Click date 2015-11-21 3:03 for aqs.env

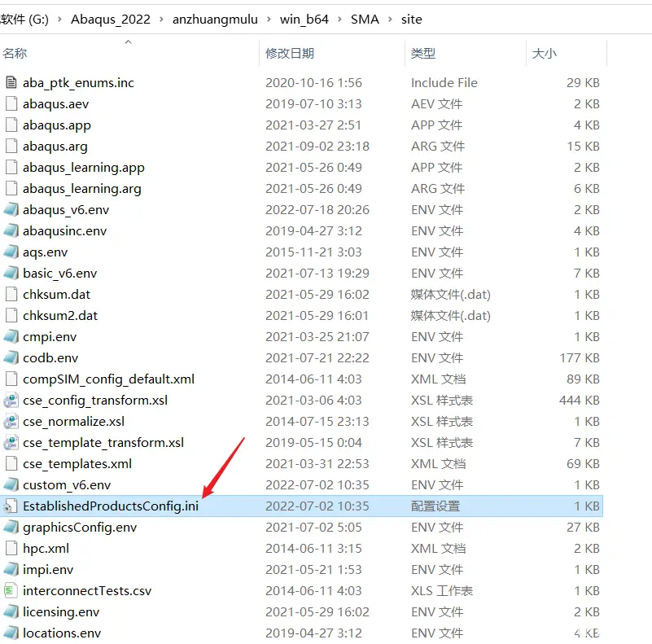coord(313,252)
